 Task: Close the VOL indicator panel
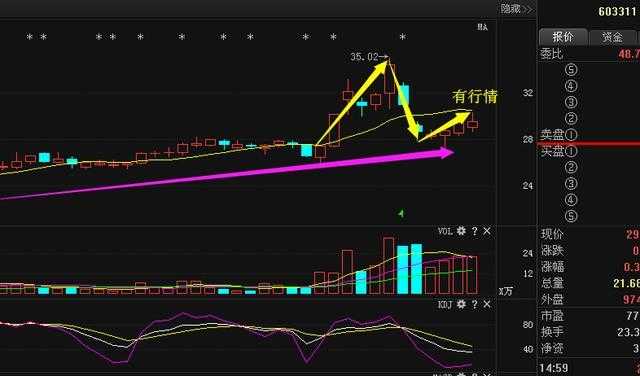point(487,231)
